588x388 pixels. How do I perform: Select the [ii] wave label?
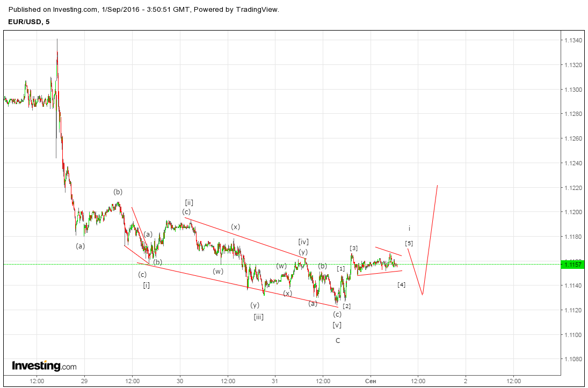pos(189,203)
